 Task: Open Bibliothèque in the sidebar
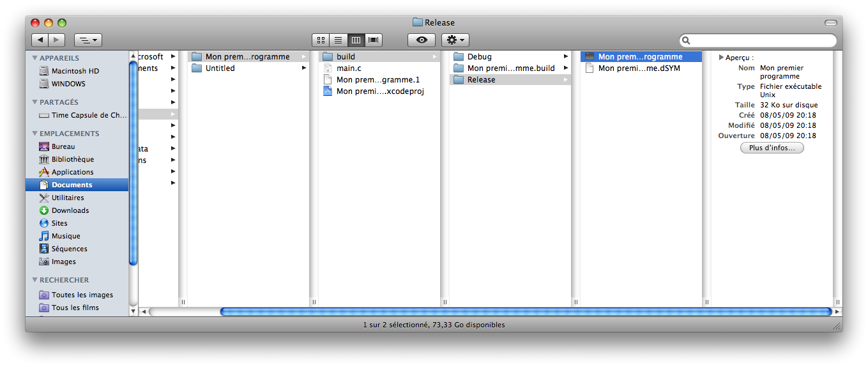point(77,159)
